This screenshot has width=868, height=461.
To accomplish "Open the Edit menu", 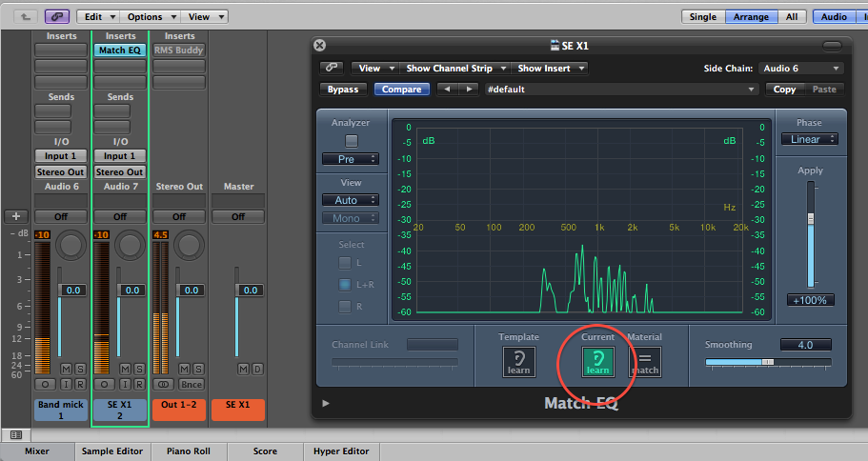I will coord(98,16).
